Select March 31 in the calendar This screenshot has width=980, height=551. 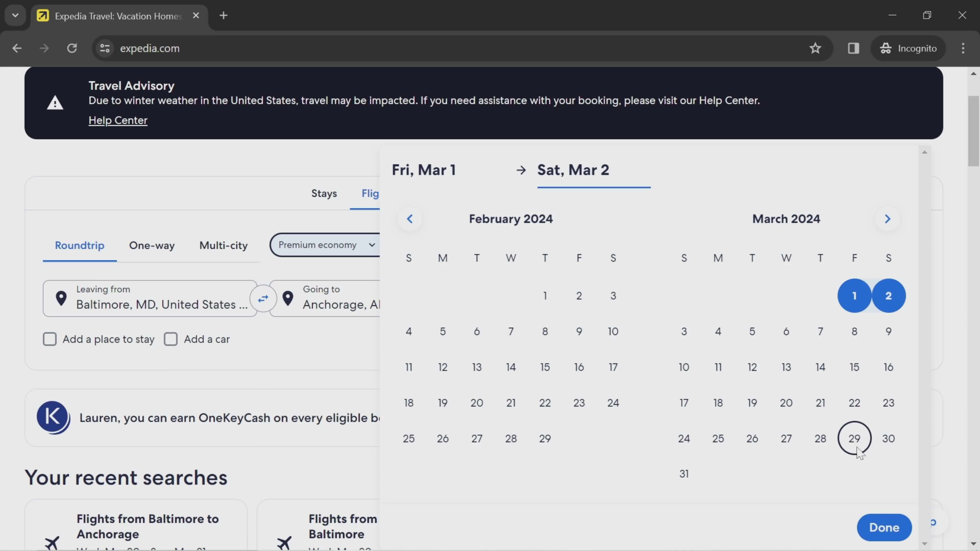pyautogui.click(x=684, y=474)
